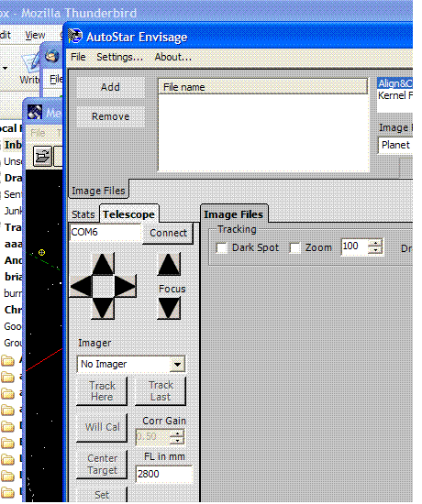
Task: Click the open folder toolbar icon in background window
Action: point(43,156)
